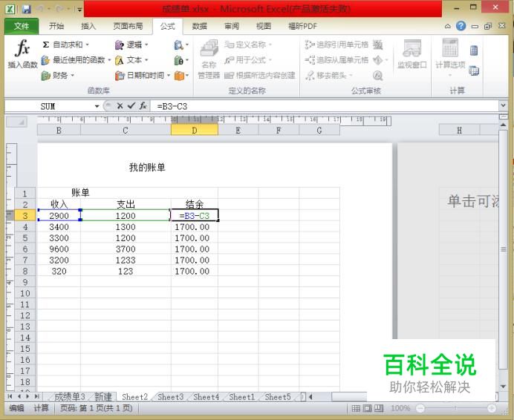
Task: Click the Save icon in quick access toolbar
Action: [x=26, y=9]
